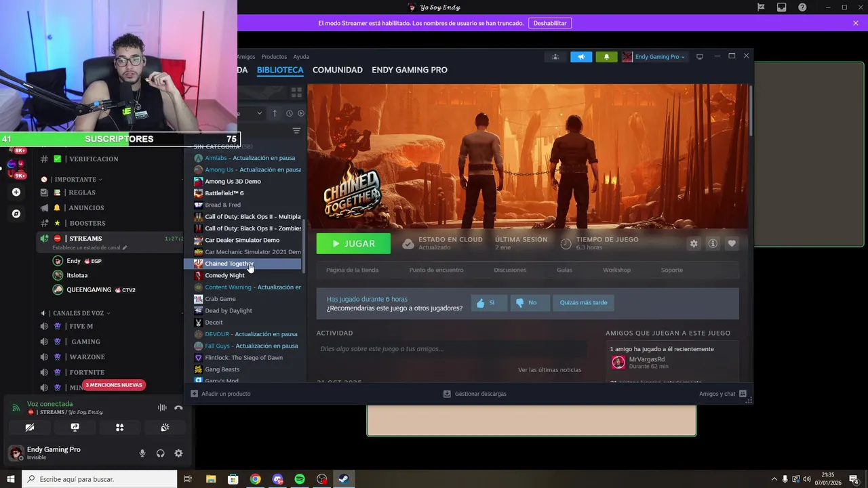Open Spotify from the Windows taskbar
Screen dimensions: 868x488
[x=300, y=479]
